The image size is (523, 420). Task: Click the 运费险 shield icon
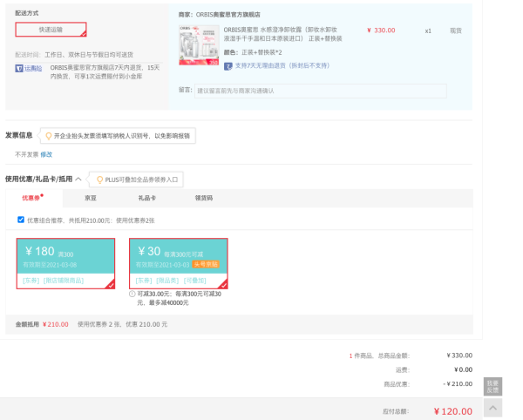(19, 68)
